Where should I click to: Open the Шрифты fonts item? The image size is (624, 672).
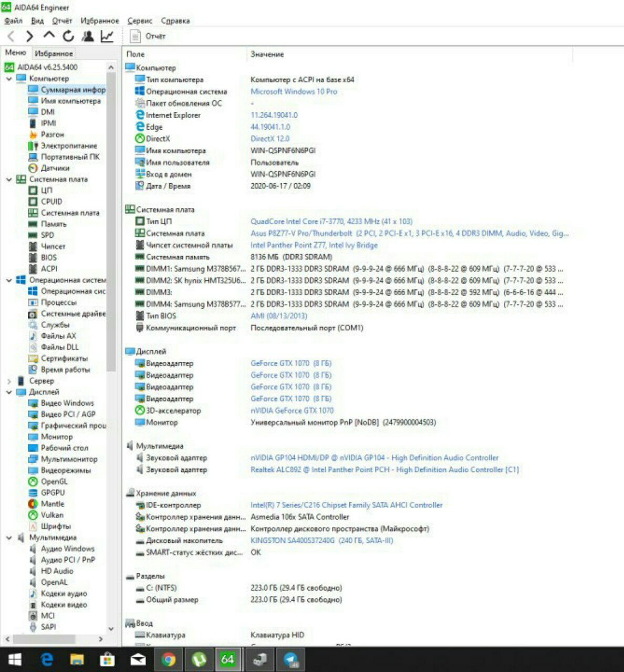pyautogui.click(x=49, y=527)
